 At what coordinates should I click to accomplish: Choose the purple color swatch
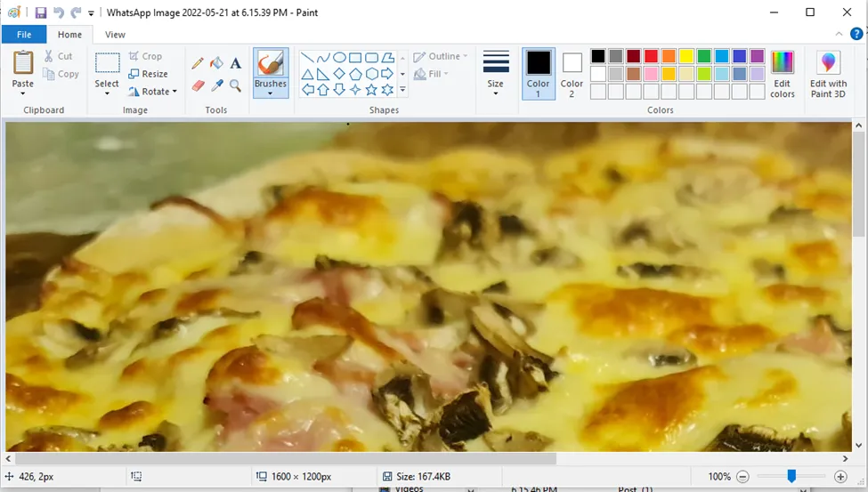pyautogui.click(x=758, y=56)
